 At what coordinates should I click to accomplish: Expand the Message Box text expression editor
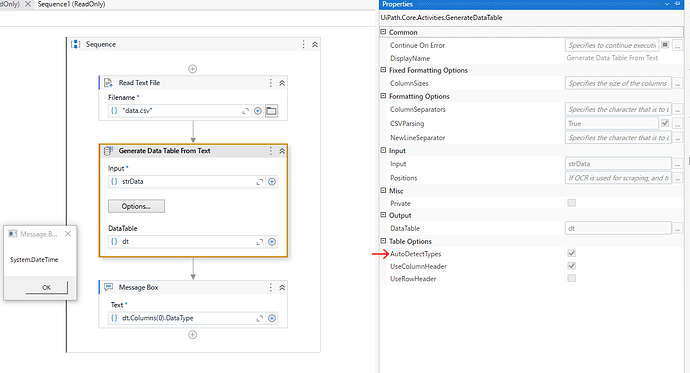pyautogui.click(x=260, y=318)
